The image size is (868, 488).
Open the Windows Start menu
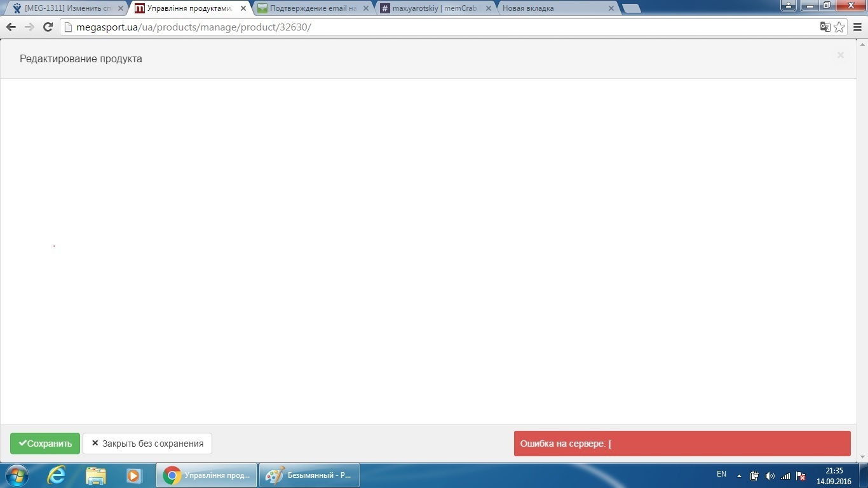click(17, 475)
